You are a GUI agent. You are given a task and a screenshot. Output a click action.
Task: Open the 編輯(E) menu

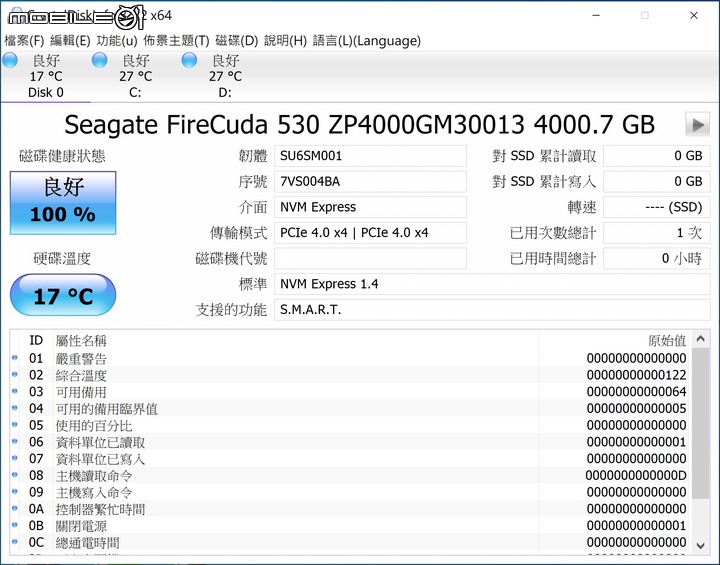coord(70,41)
